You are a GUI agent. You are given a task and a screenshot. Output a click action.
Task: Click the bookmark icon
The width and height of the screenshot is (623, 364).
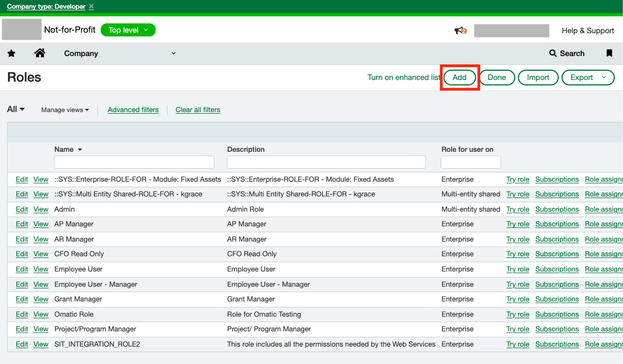[609, 53]
